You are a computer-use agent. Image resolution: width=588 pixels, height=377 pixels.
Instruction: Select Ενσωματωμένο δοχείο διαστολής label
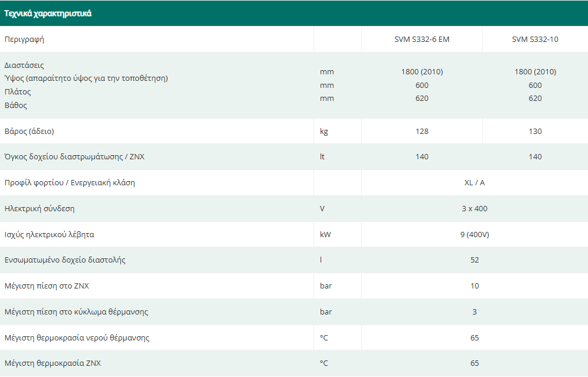coord(65,260)
